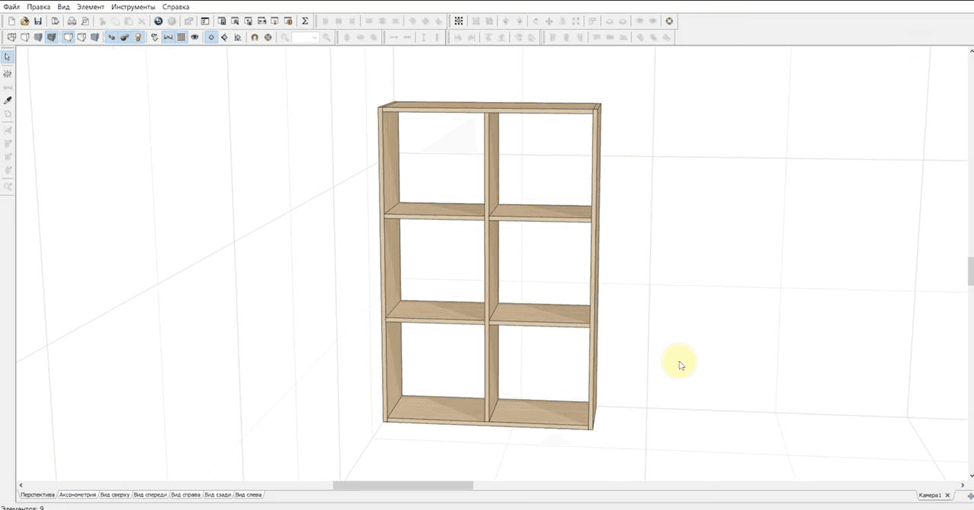Click the Print icon in toolbar
Image resolution: width=974 pixels, height=510 pixels.
(x=71, y=21)
